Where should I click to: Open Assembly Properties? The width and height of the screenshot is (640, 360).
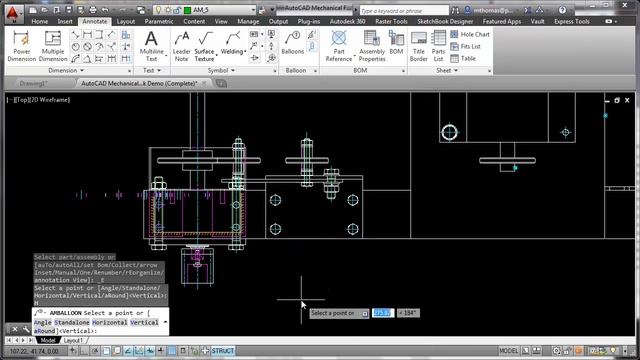pos(372,46)
